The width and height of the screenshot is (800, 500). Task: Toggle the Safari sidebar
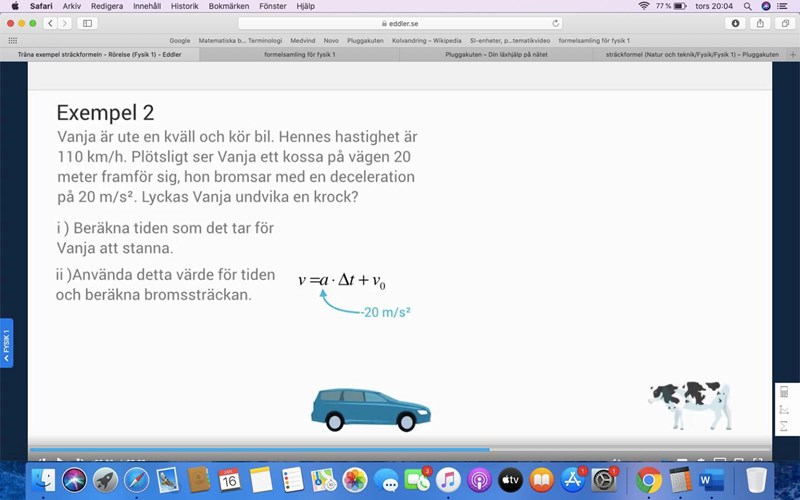point(87,23)
